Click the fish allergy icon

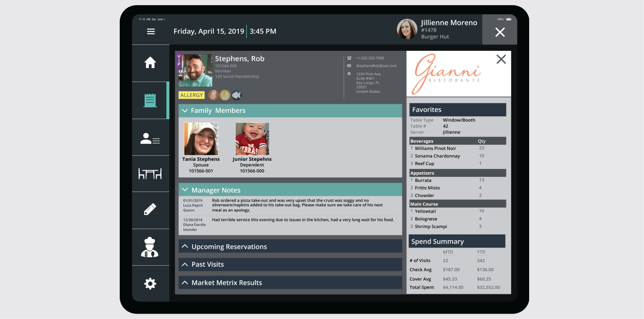[x=237, y=95]
